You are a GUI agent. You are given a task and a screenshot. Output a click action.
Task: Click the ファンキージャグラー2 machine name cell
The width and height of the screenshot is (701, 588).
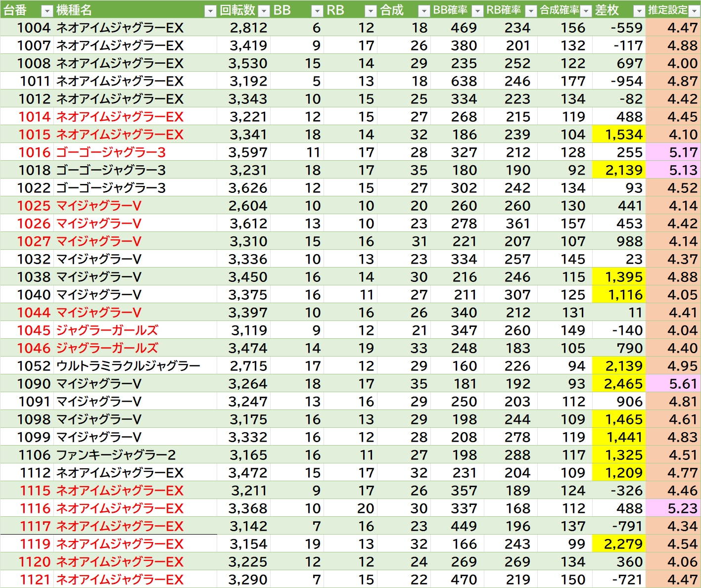pos(116,455)
